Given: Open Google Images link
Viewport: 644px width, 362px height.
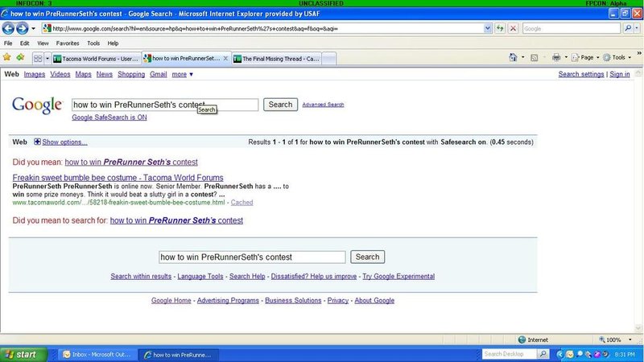Looking at the screenshot, I should 35,74.
